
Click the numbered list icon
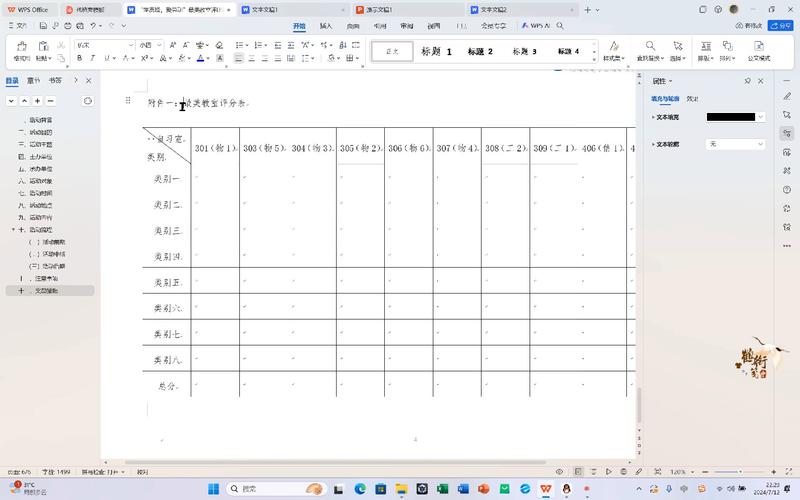(258, 45)
